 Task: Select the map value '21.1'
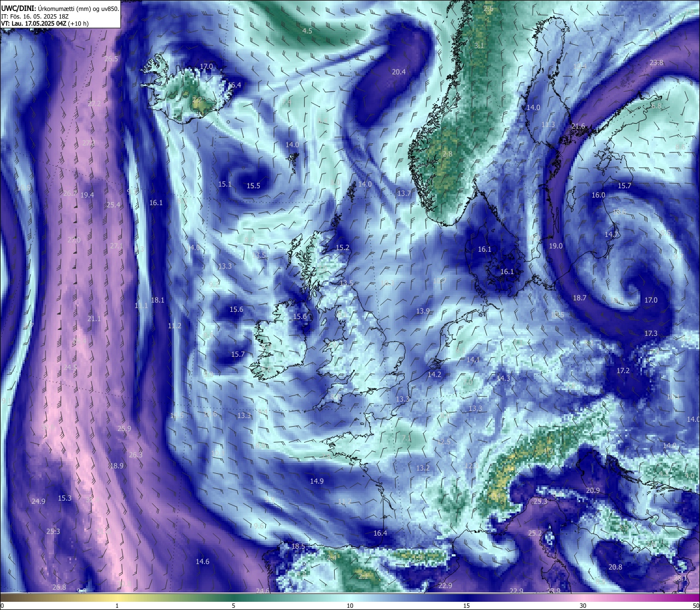pos(94,319)
